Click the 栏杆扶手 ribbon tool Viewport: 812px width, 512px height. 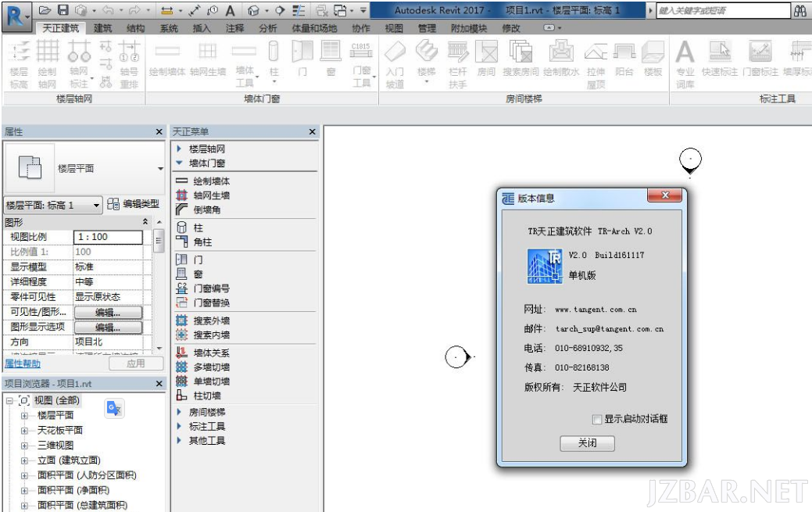pos(458,64)
